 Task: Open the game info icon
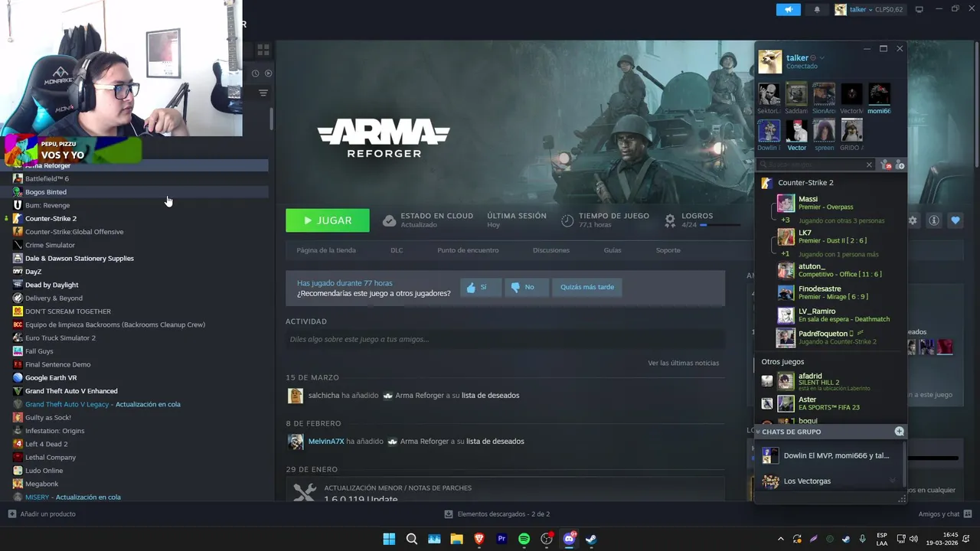934,220
